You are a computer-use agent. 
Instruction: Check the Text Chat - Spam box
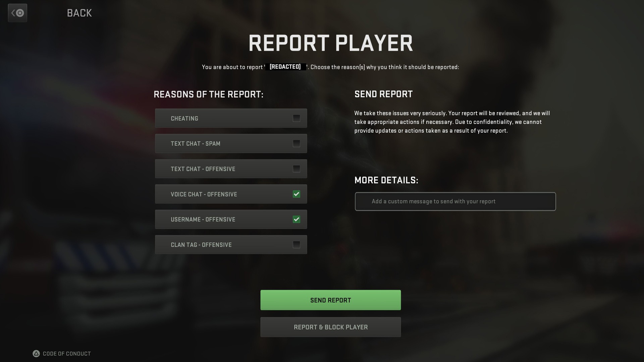tap(297, 143)
